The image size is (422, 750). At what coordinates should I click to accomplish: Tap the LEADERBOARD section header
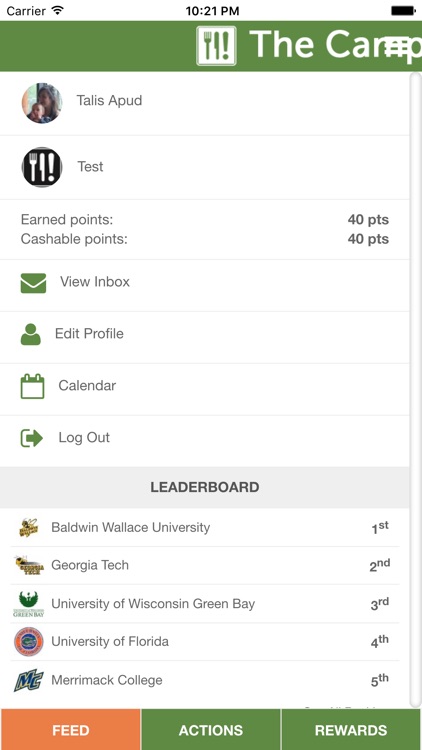pyautogui.click(x=205, y=487)
